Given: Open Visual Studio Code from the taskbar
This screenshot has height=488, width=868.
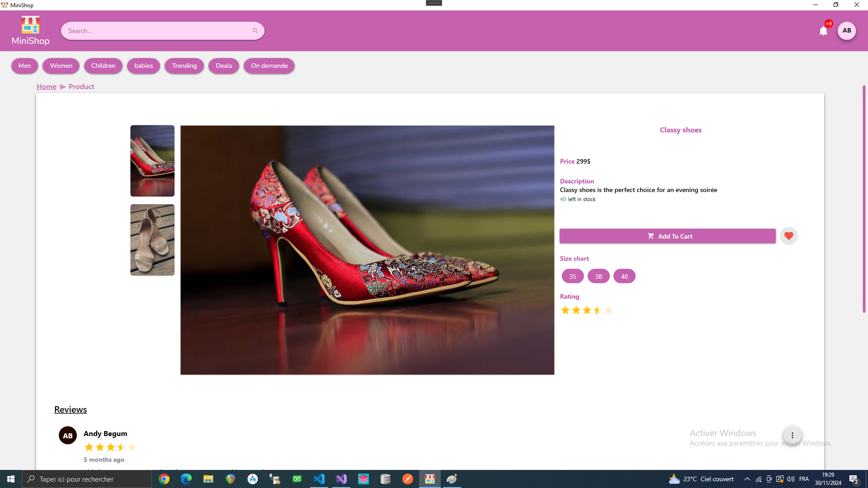Looking at the screenshot, I should click(x=319, y=479).
